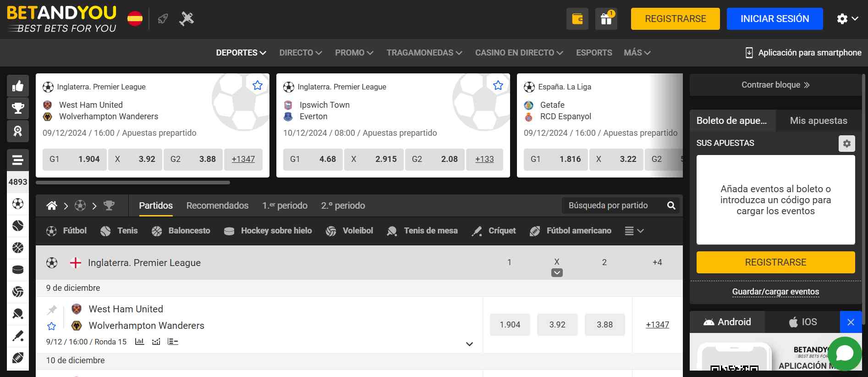This screenshot has height=377, width=868.
Task: Select 1.904 odds in West Ham match row
Action: [x=510, y=325]
